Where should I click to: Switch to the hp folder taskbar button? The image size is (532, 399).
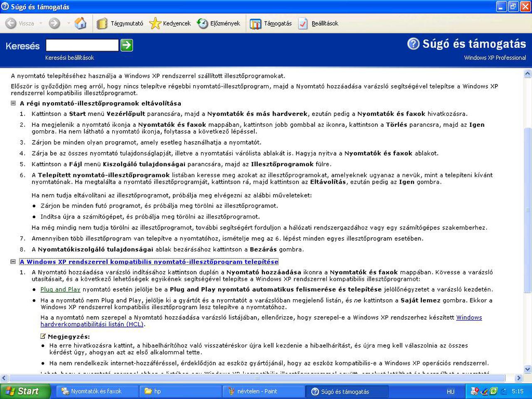click(181, 391)
